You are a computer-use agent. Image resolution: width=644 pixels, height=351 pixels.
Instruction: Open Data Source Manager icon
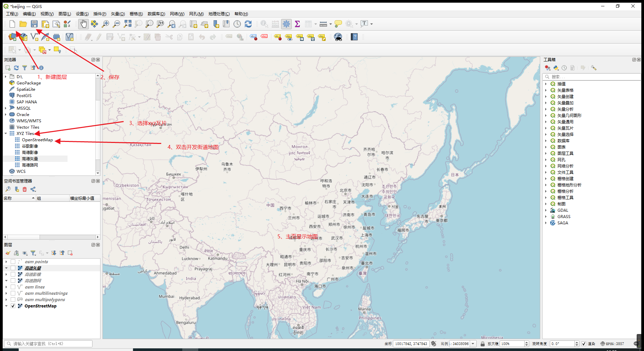click(x=12, y=37)
